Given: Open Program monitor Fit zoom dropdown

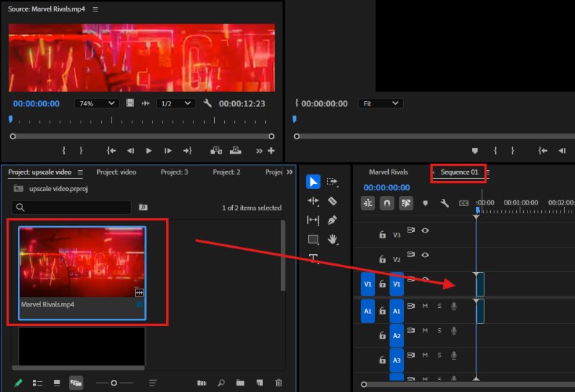Looking at the screenshot, I should [x=381, y=103].
